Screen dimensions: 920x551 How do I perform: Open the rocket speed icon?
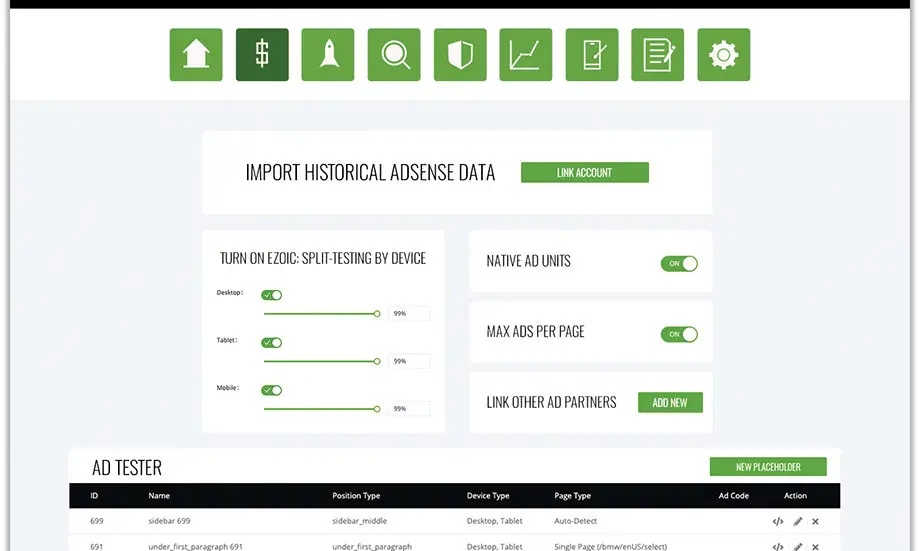328,55
